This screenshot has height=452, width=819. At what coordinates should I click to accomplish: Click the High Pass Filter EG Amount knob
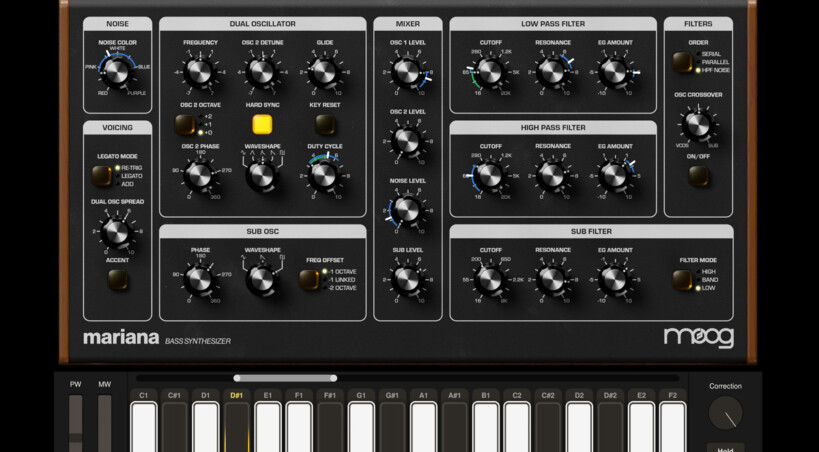coord(614,176)
